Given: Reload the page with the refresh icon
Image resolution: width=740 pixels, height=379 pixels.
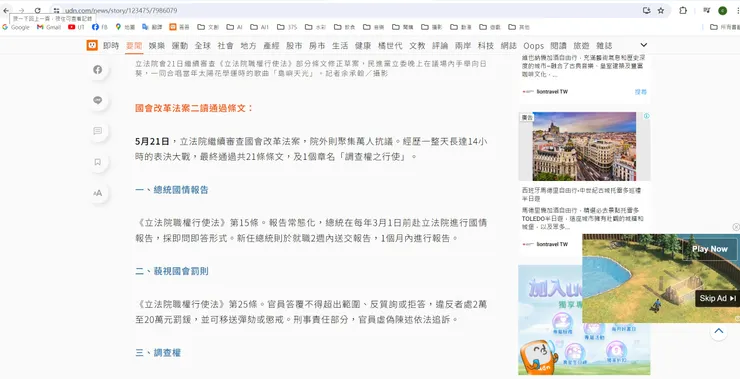Looking at the screenshot, I should click(x=37, y=10).
